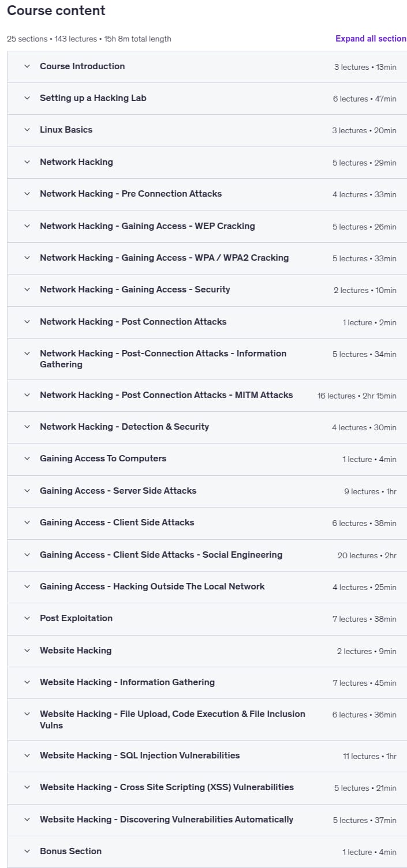Expand Website Hacking - Information Gathering chevron

coord(27,682)
